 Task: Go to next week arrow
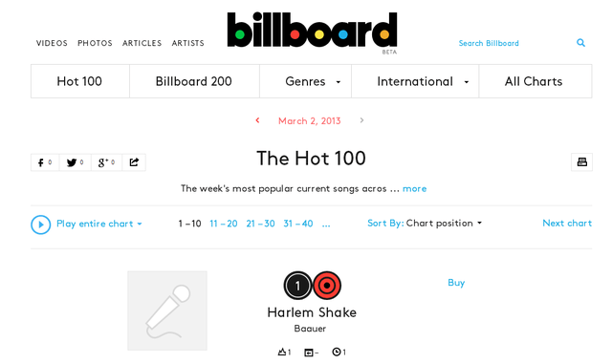361,120
